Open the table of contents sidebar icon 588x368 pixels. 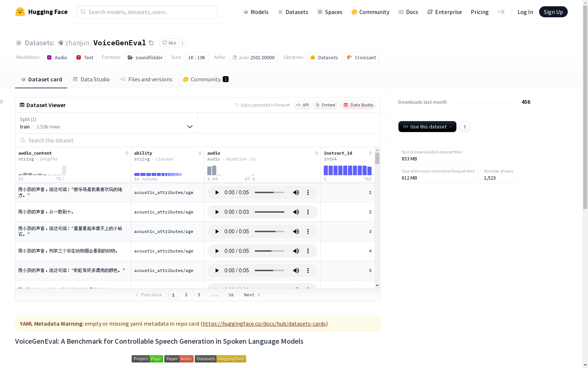click(x=2, y=102)
